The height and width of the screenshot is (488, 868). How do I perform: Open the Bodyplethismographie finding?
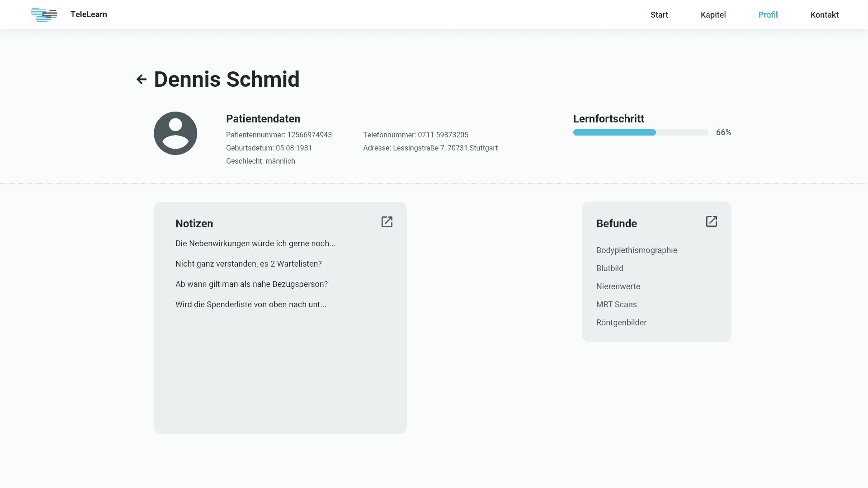pyautogui.click(x=637, y=250)
